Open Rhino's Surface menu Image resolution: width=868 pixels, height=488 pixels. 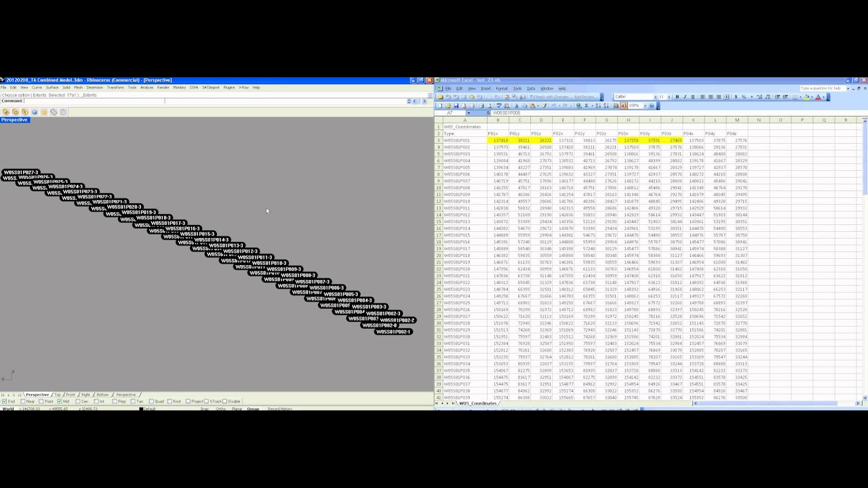52,87
